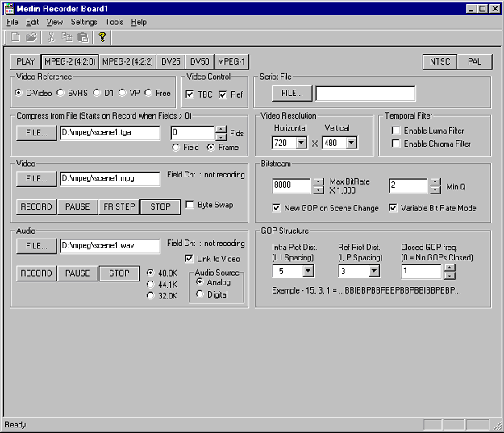Click the Cut scissors toolbar icon

[x=51, y=37]
